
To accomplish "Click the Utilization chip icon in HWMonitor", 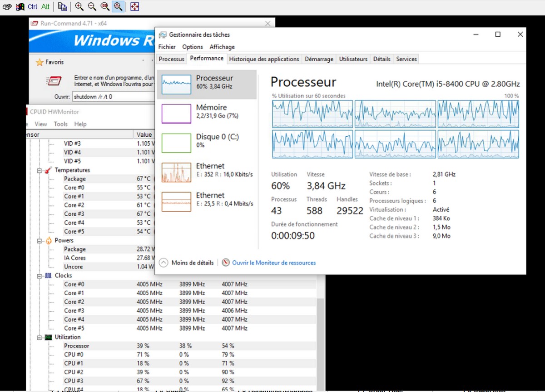I will 48,337.
